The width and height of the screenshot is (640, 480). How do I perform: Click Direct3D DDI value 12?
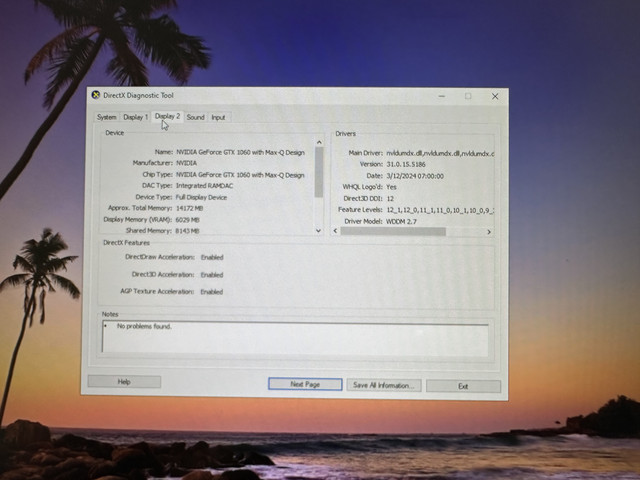(x=390, y=198)
